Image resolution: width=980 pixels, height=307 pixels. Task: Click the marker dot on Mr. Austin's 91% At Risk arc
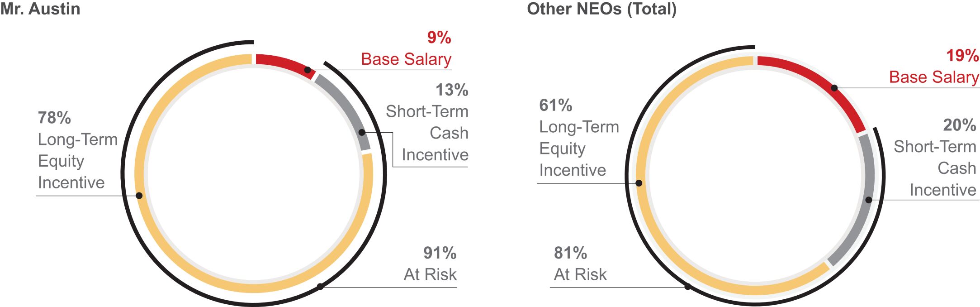point(320,287)
